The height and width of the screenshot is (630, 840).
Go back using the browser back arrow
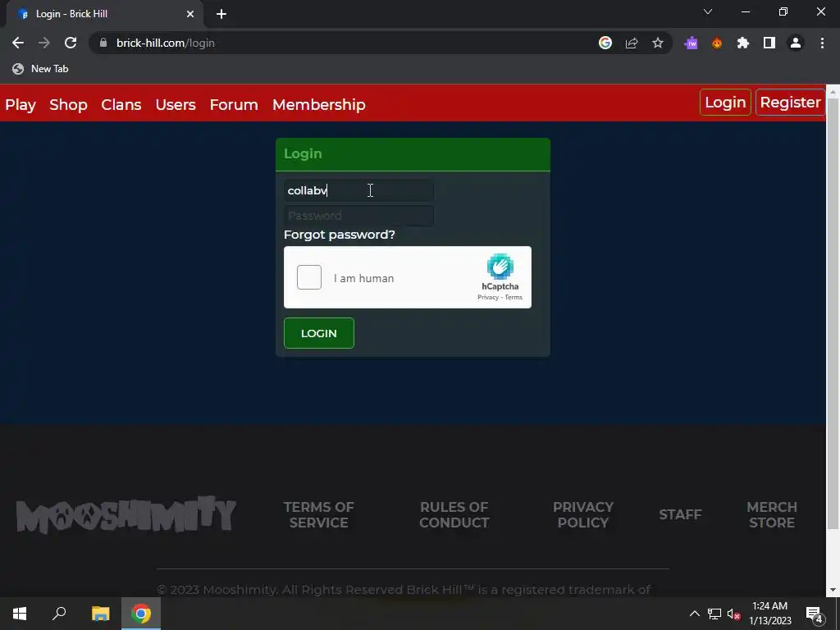coord(18,43)
